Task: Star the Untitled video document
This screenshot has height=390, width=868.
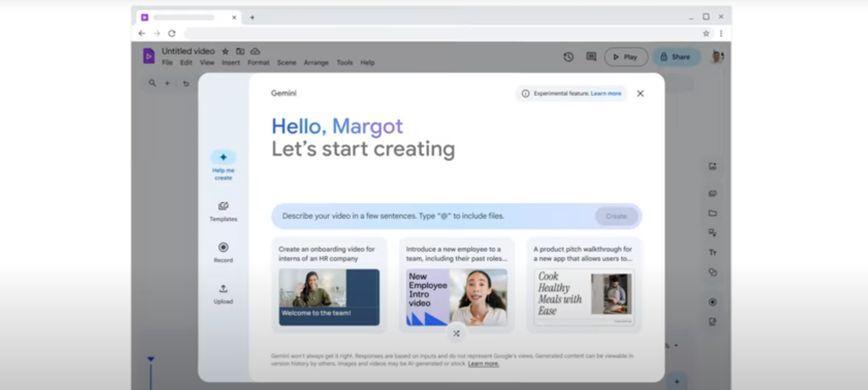Action: 225,51
